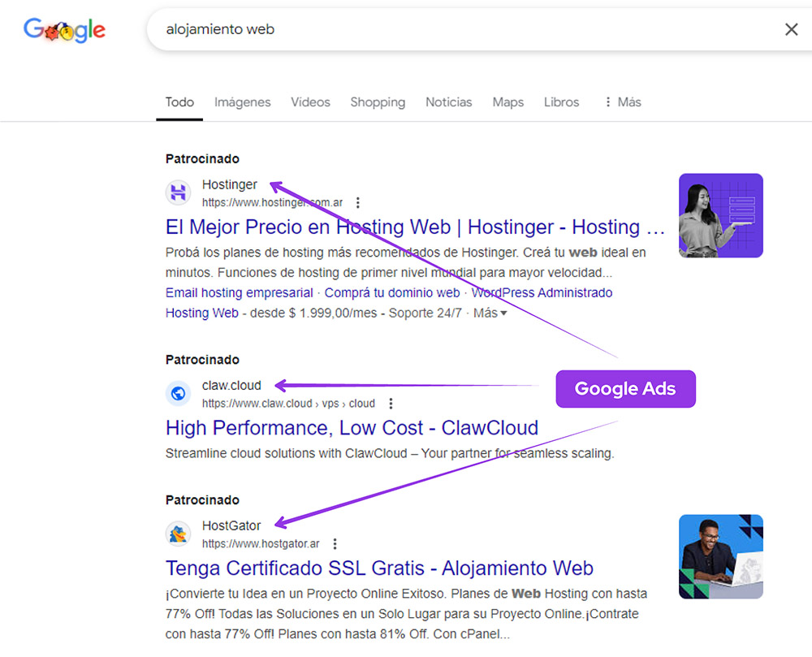Screen dimensions: 812x657
Task: Click the Google doodle logo
Action: tap(64, 29)
